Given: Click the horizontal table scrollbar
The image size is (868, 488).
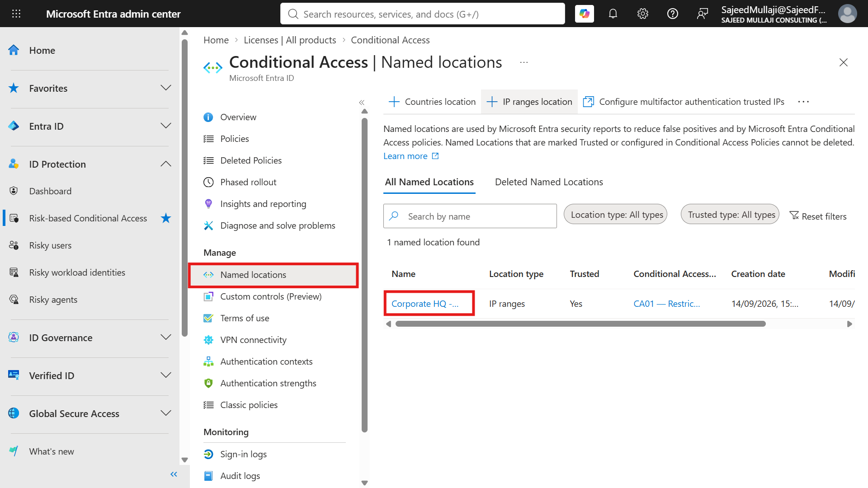Looking at the screenshot, I should tap(580, 324).
